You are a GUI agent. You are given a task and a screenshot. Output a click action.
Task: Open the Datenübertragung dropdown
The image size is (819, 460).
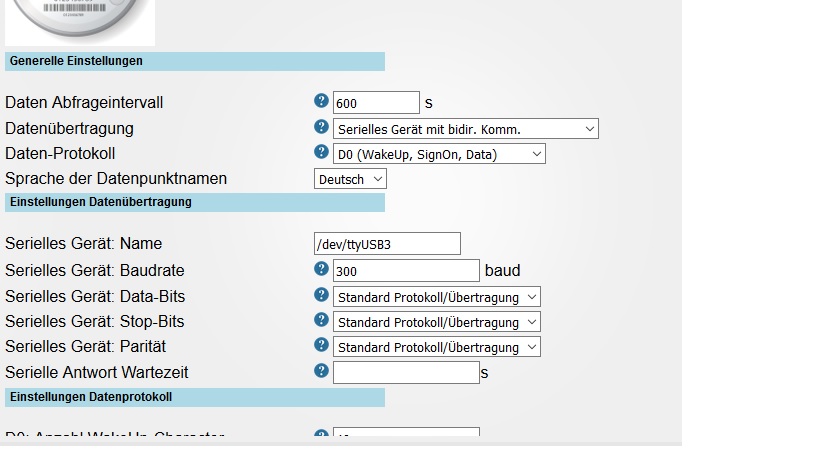click(x=465, y=129)
